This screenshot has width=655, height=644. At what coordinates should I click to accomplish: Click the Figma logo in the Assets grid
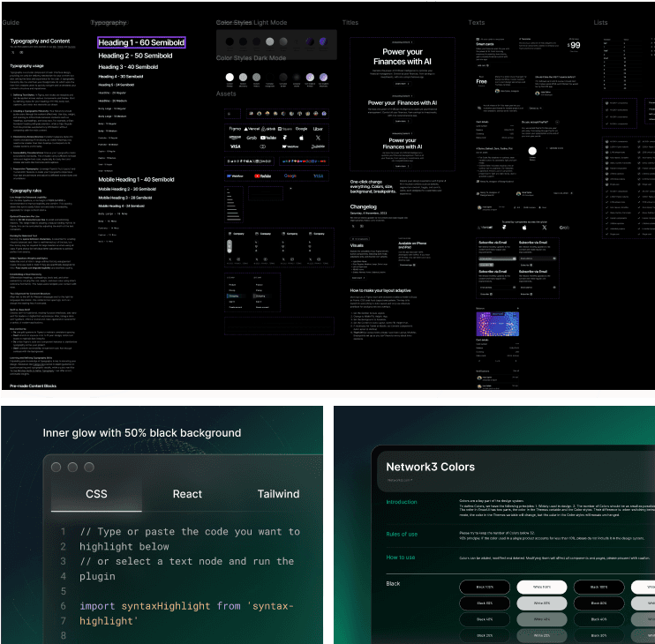click(235, 129)
